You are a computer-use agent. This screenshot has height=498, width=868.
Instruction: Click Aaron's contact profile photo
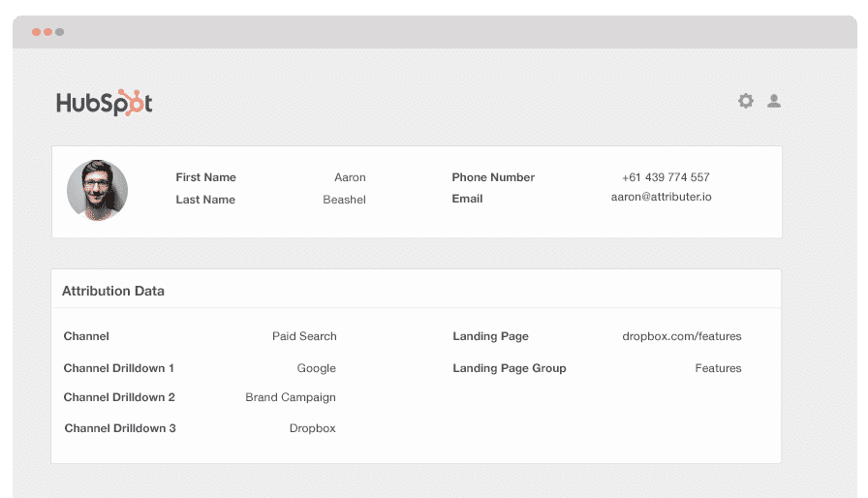click(x=97, y=190)
